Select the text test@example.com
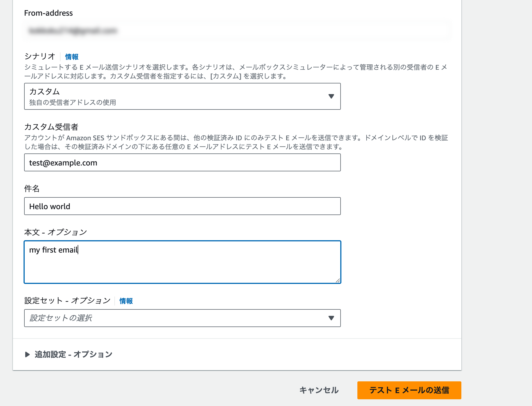This screenshot has width=532, height=406. point(63,162)
